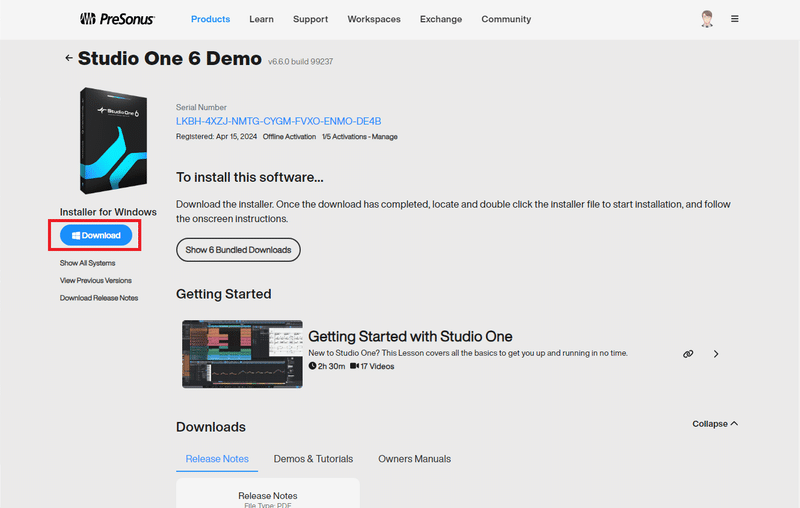Manage the 1/5 Activations
Image resolution: width=800 pixels, height=508 pixels.
pos(360,137)
